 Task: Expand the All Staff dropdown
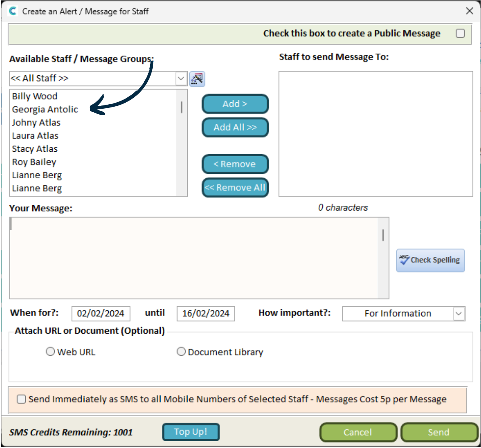tap(181, 78)
